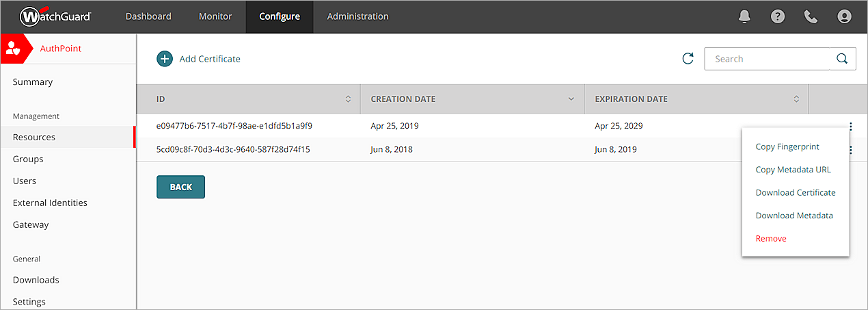Select Copy Fingerprint from the menu

[787, 146]
